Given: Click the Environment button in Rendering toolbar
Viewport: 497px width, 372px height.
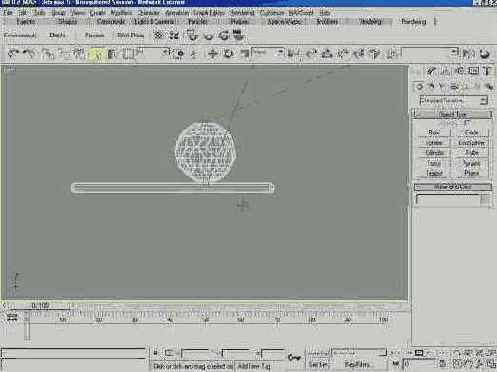Looking at the screenshot, I should [20, 35].
